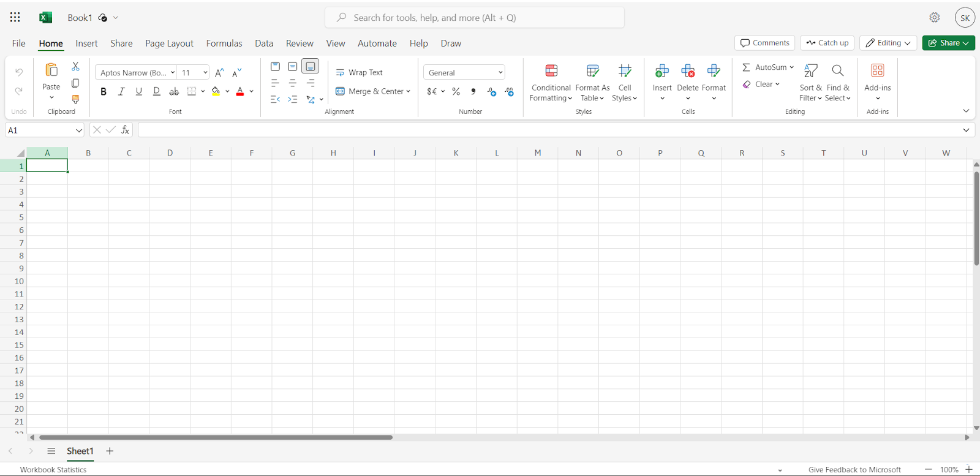
Task: Decrease font size with smaller A icon
Action: [x=237, y=72]
